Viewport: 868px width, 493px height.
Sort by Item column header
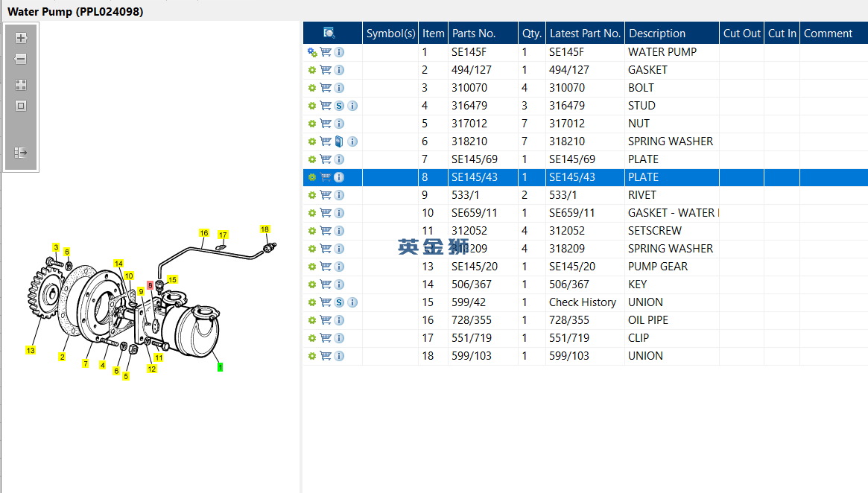pos(434,34)
